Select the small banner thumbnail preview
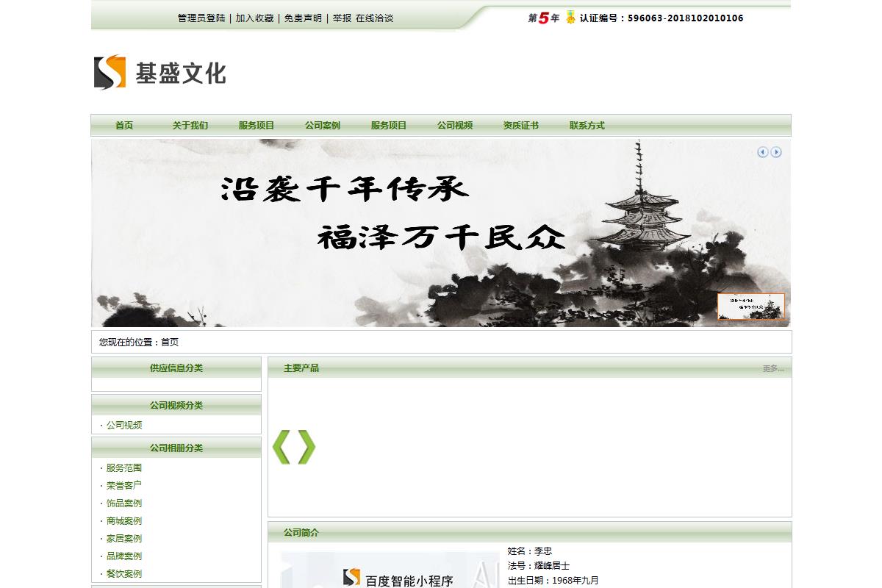 [x=750, y=306]
